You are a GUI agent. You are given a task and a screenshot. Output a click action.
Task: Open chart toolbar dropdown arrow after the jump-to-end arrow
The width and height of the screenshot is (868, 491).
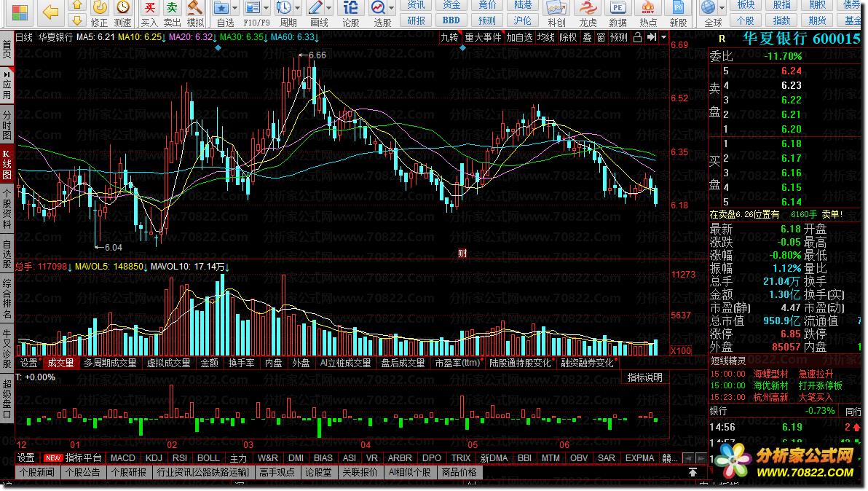[x=663, y=37]
